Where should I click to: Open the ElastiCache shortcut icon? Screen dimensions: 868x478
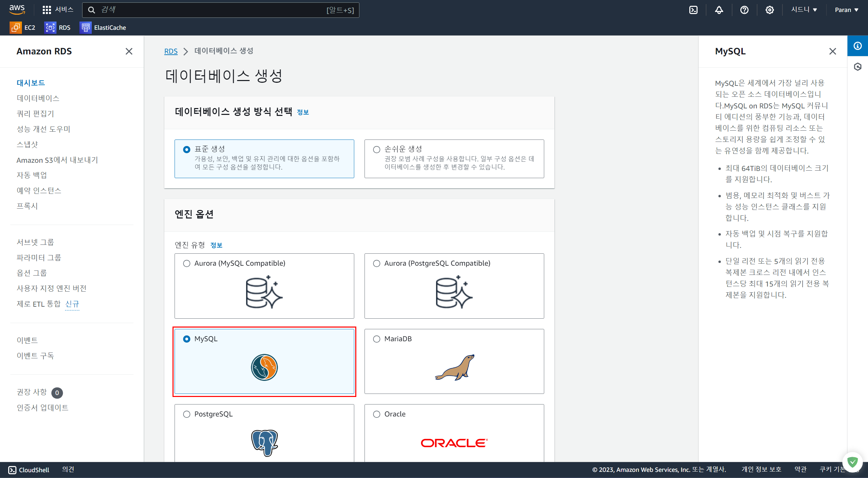(86, 28)
